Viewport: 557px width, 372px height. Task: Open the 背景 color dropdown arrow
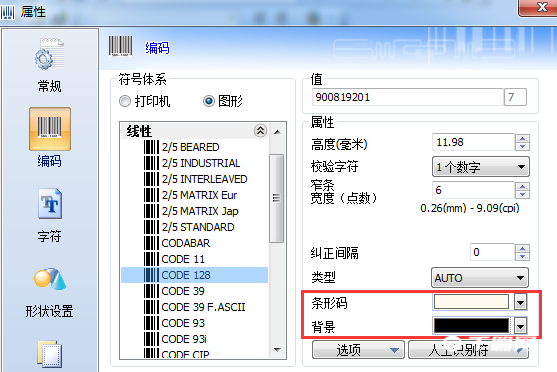click(x=520, y=326)
